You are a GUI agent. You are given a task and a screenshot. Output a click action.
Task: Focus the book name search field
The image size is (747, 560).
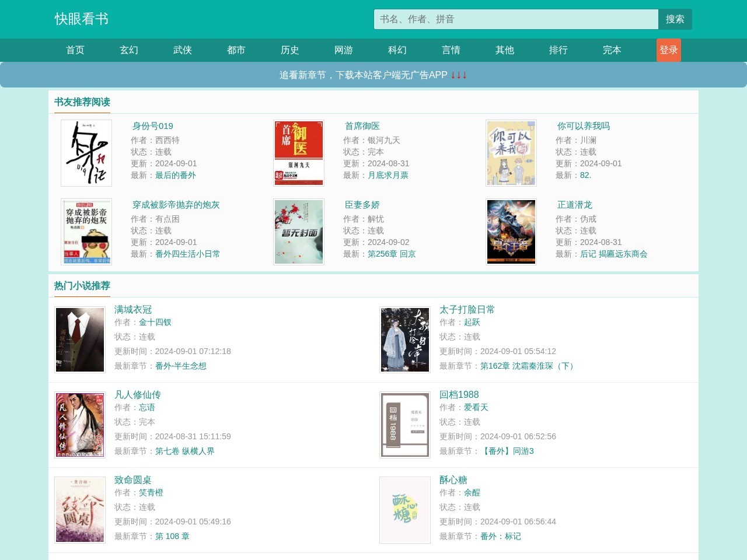tap(516, 19)
